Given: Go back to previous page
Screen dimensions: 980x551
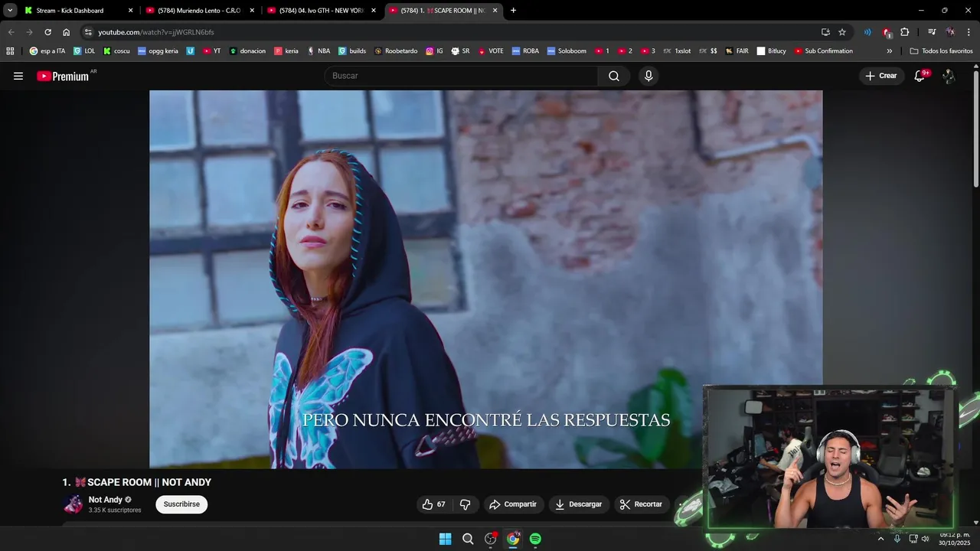Looking at the screenshot, I should (x=11, y=32).
